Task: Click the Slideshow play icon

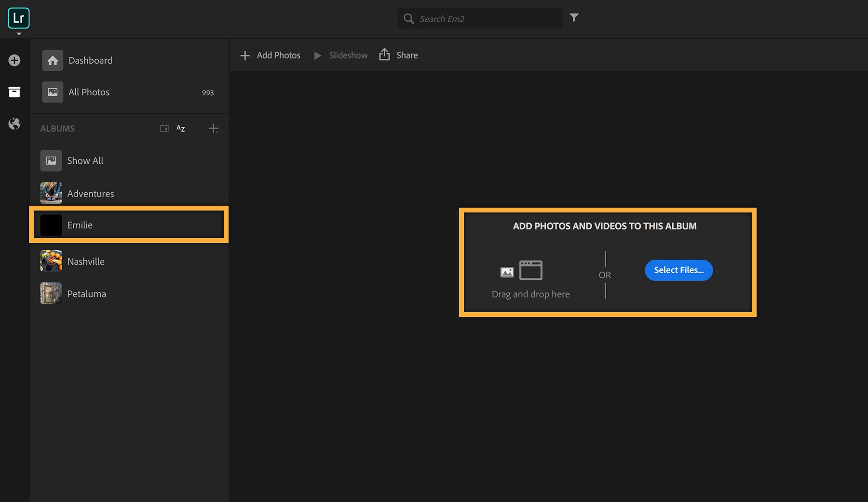Action: 317,55
